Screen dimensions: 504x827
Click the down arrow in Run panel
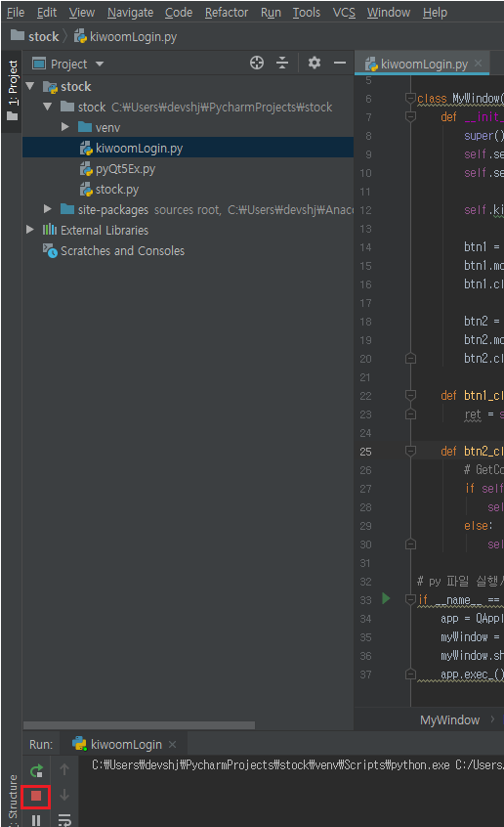click(x=64, y=795)
